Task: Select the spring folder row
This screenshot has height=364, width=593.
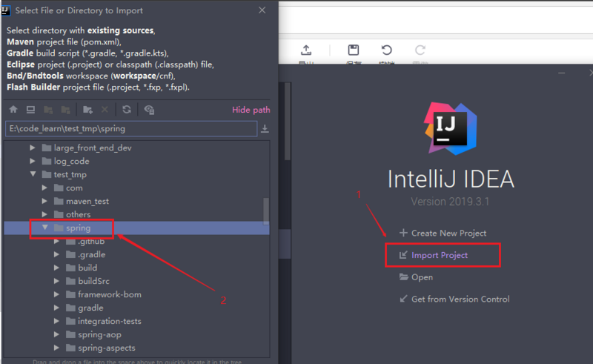Action: (136, 228)
